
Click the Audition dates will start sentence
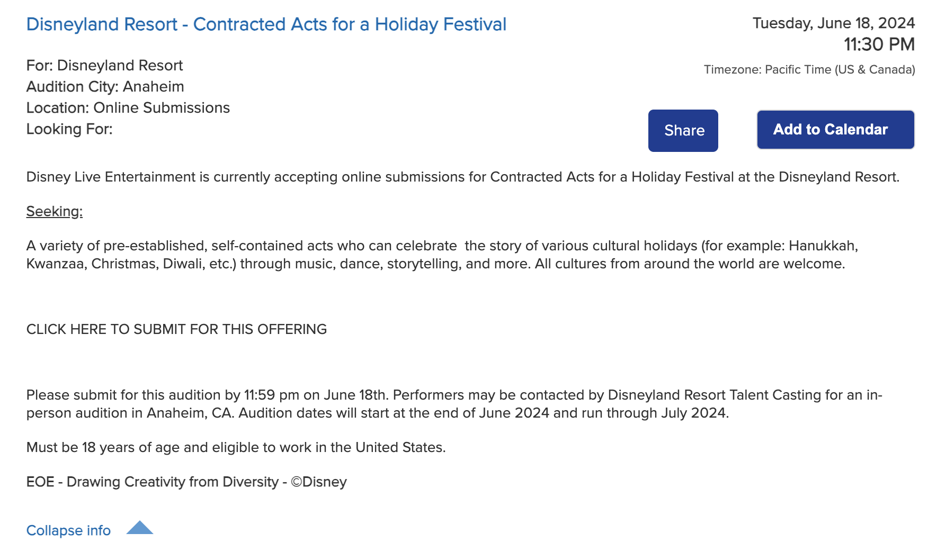(483, 413)
